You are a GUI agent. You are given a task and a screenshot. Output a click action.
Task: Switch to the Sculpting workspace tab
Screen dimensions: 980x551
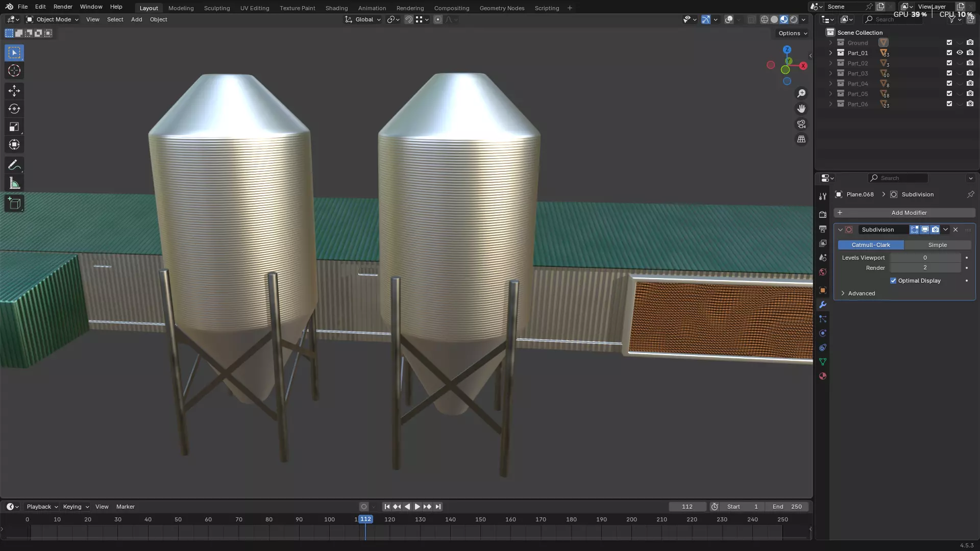(217, 8)
